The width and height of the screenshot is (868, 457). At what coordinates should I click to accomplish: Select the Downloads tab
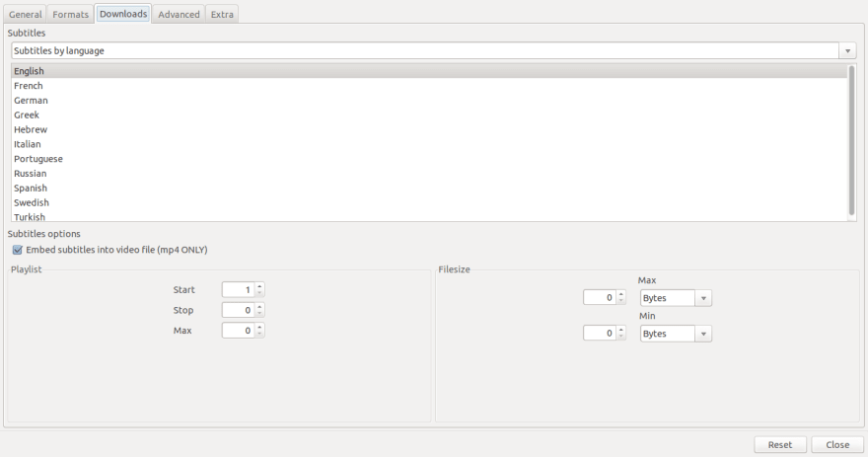point(123,14)
